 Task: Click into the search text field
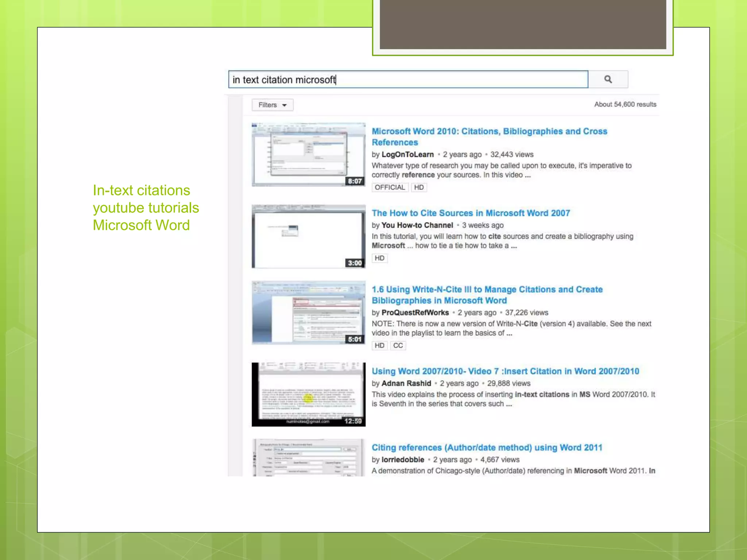408,79
